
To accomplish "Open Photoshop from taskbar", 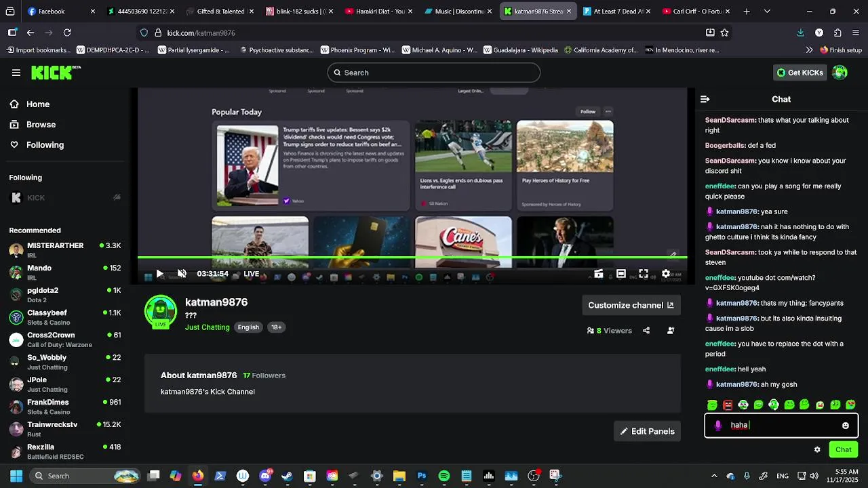I will click(x=422, y=476).
